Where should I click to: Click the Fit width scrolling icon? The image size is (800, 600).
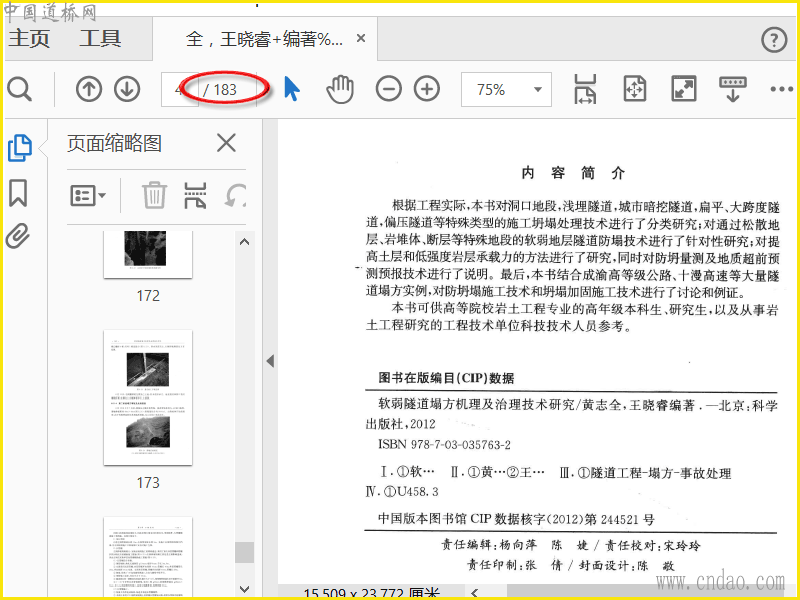tap(585, 89)
